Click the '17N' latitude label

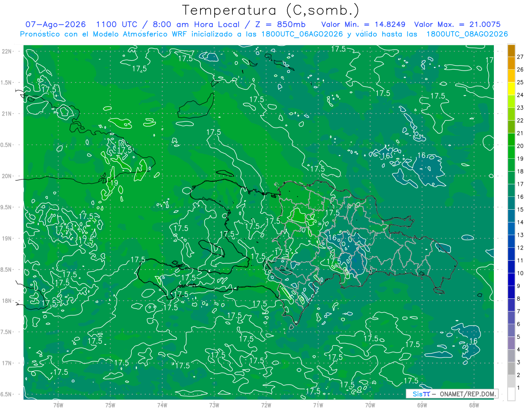click(7, 363)
